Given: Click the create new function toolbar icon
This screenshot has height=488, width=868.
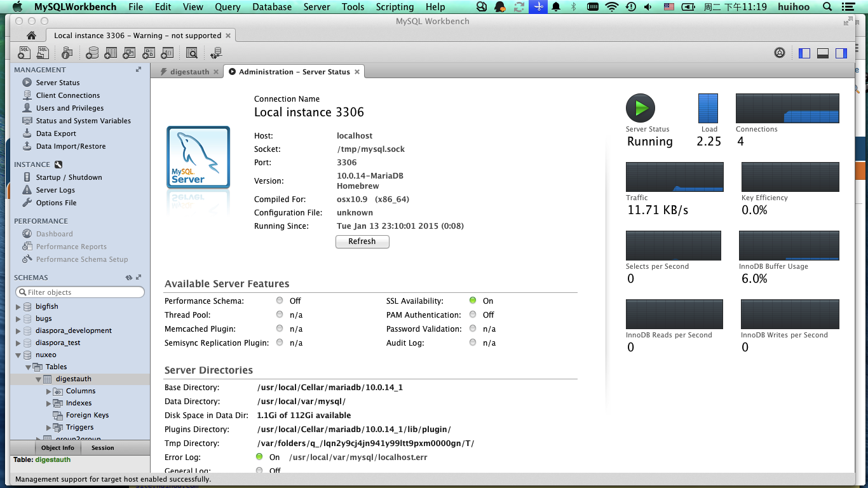Looking at the screenshot, I should coord(168,53).
